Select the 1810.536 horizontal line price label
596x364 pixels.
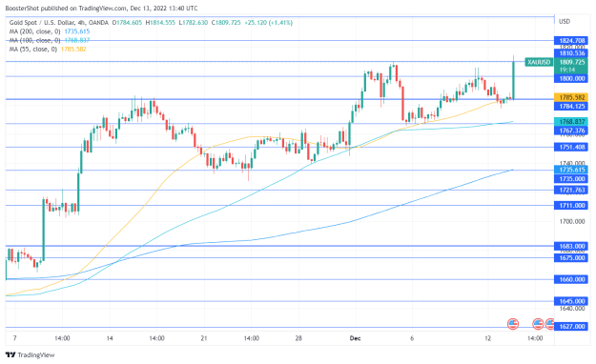click(x=571, y=53)
